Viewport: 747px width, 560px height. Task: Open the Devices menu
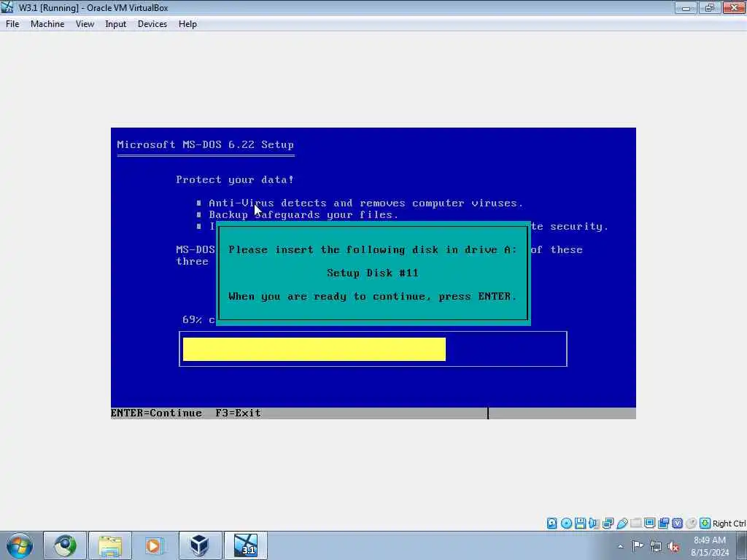[152, 24]
